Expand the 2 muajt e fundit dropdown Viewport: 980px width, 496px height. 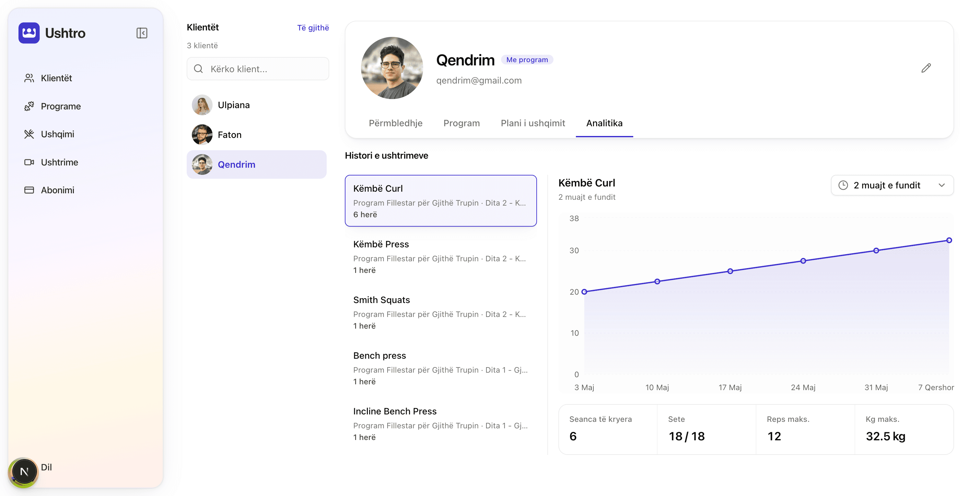(x=892, y=185)
